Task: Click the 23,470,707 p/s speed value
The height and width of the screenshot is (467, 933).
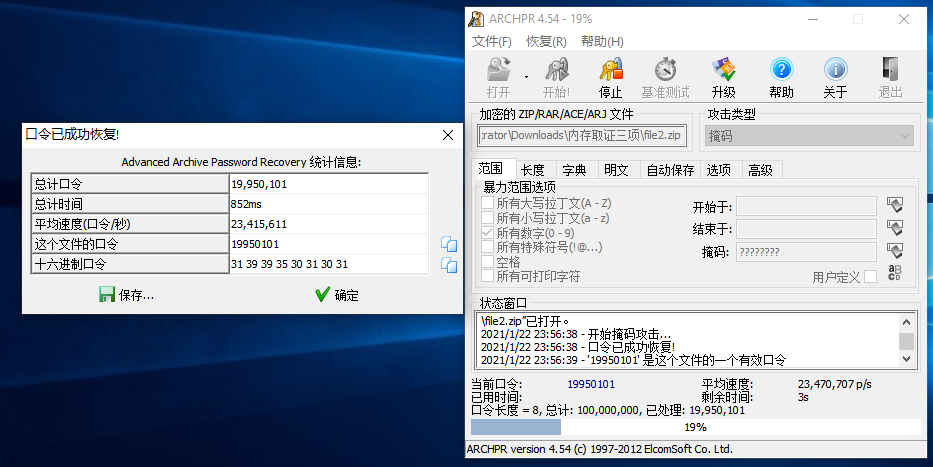Action: [x=834, y=384]
